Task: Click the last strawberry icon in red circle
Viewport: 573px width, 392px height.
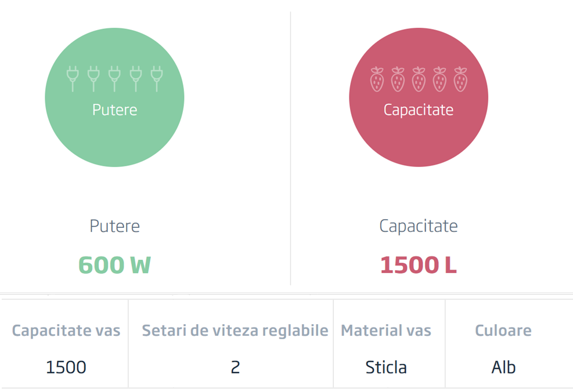Action: (460, 79)
